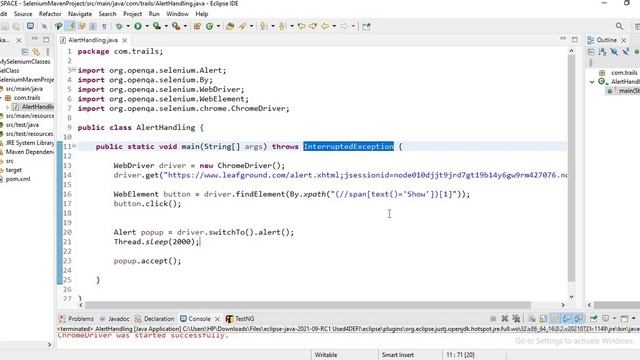This screenshot has height=360, width=640.
Task: Toggle alphabetical Sort in Outline view
Action: click(x=602, y=52)
